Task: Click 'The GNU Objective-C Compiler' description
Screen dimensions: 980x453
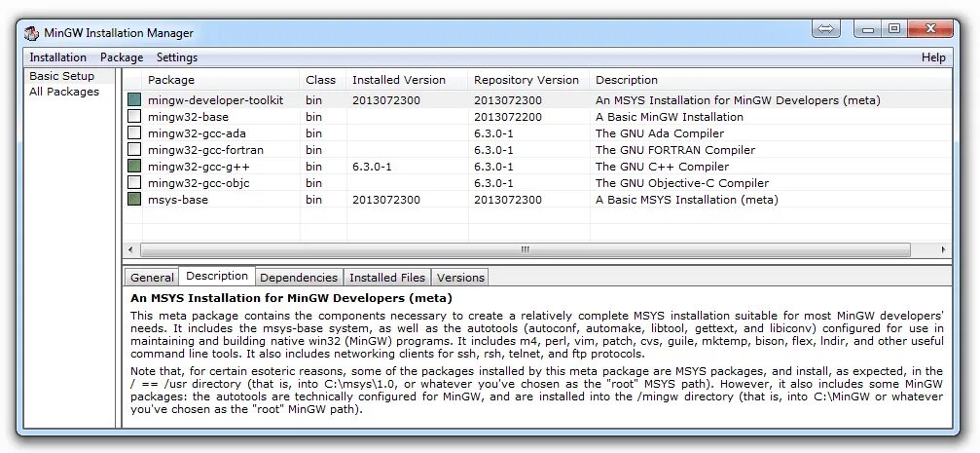Action: point(682,183)
